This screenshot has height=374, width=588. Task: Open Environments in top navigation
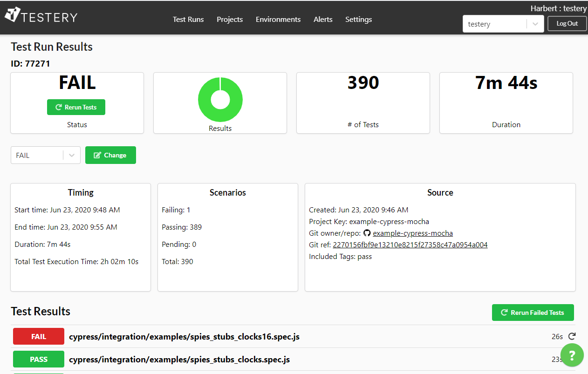[278, 20]
